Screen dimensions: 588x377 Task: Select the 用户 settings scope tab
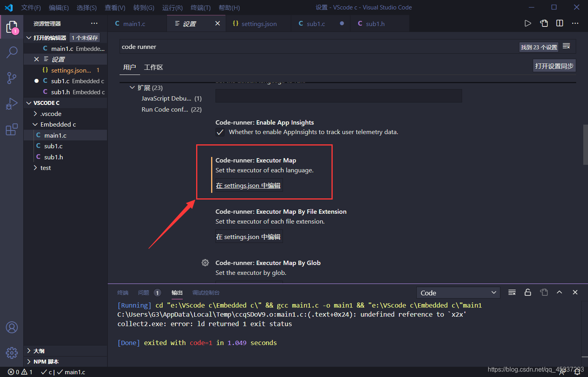129,67
